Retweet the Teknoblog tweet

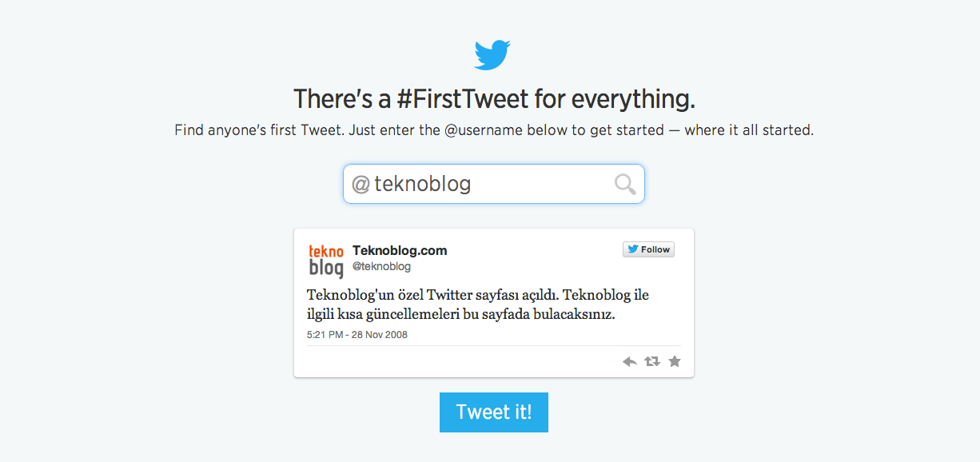coord(652,361)
